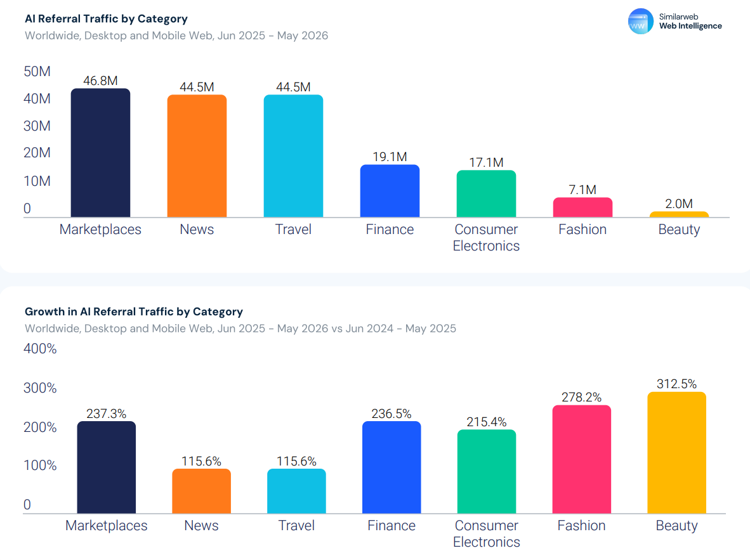
Task: Select the blue Finance bar labeled 19.1M
Action: pyautogui.click(x=390, y=192)
